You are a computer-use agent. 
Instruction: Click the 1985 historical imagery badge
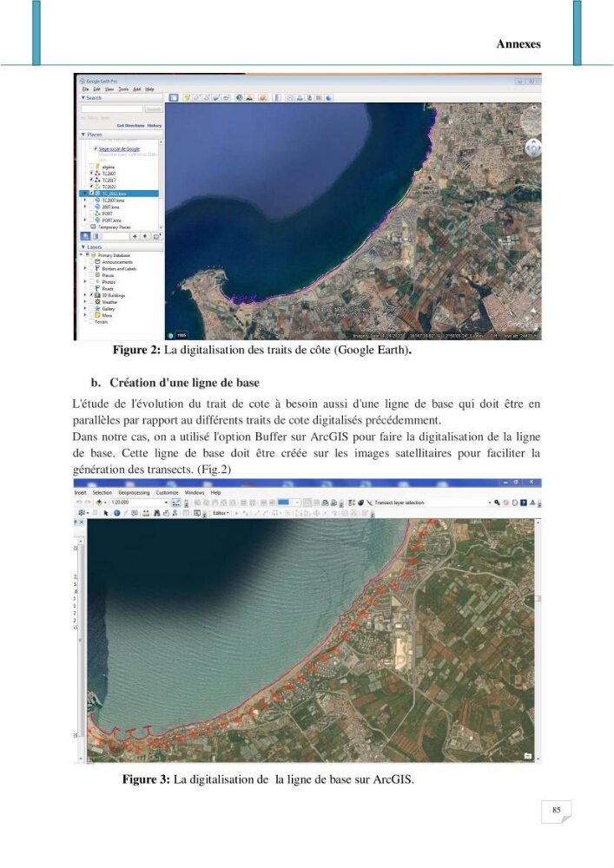(181, 335)
